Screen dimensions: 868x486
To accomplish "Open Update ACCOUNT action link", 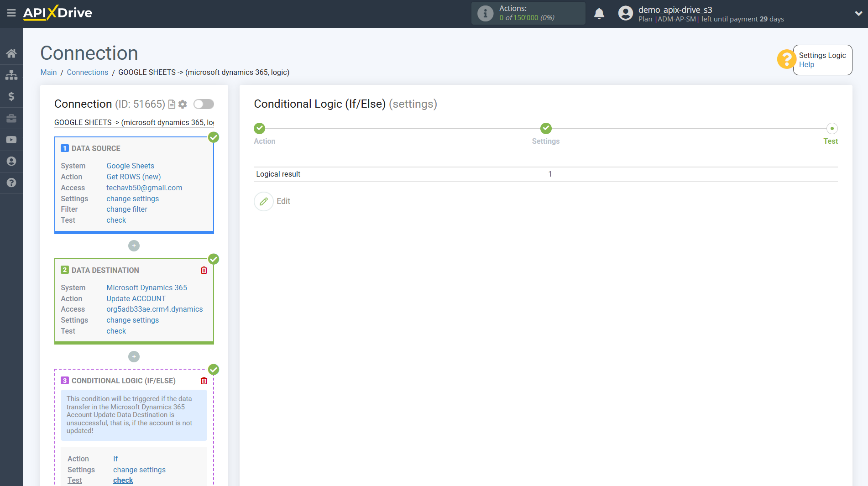I will point(136,299).
